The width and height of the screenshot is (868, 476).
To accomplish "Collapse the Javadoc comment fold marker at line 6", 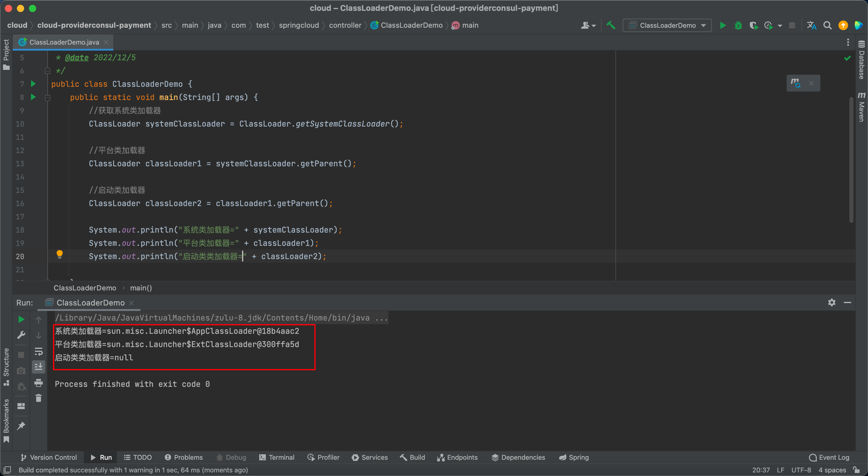I will click(x=48, y=71).
